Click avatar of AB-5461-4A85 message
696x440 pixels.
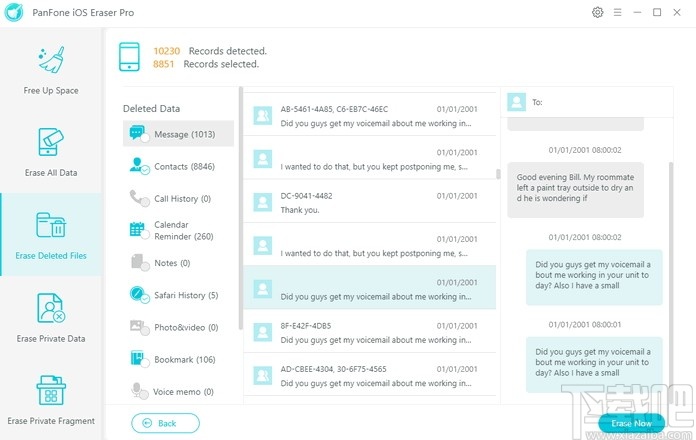[262, 115]
